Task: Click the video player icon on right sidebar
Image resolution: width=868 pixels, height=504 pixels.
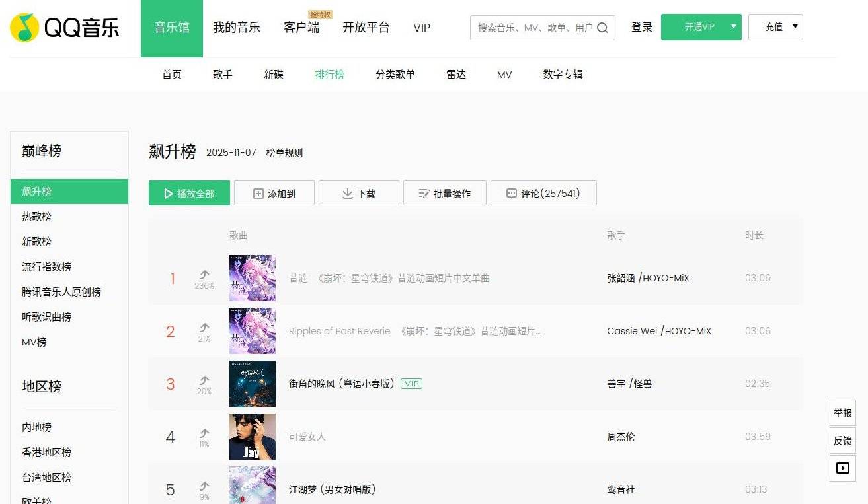Action: 842,468
